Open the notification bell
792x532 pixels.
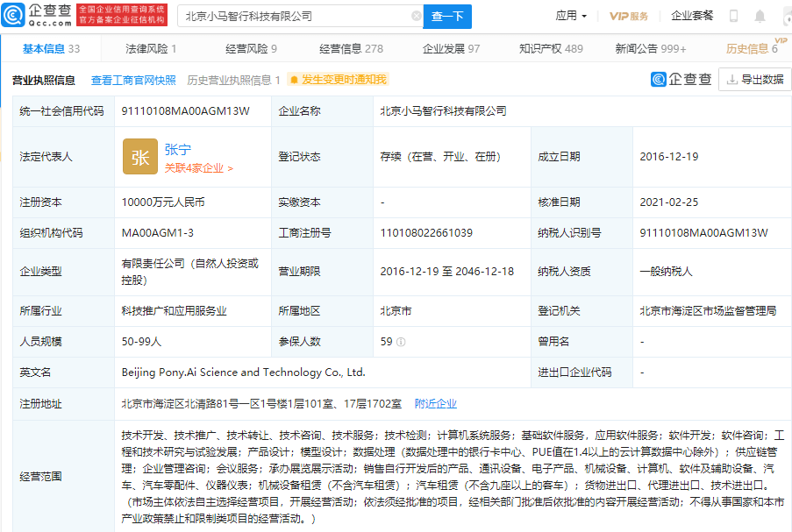coord(760,16)
